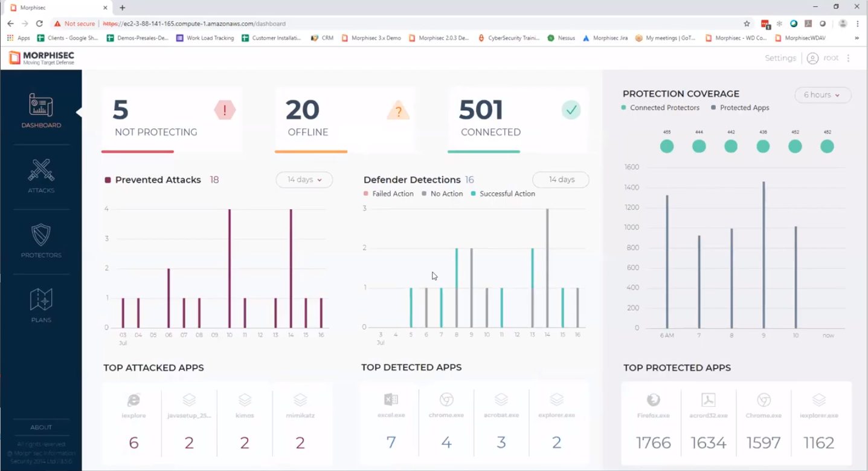The height and width of the screenshot is (471, 868).
Task: Toggle Failed Action legend entry
Action: pos(388,193)
